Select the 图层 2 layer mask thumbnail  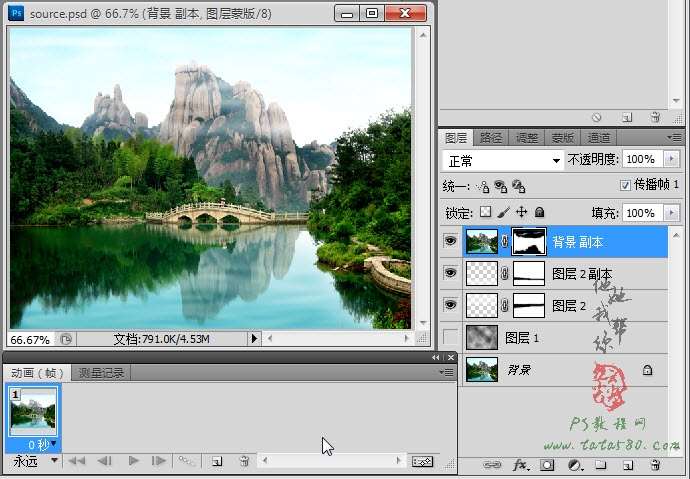coord(529,305)
